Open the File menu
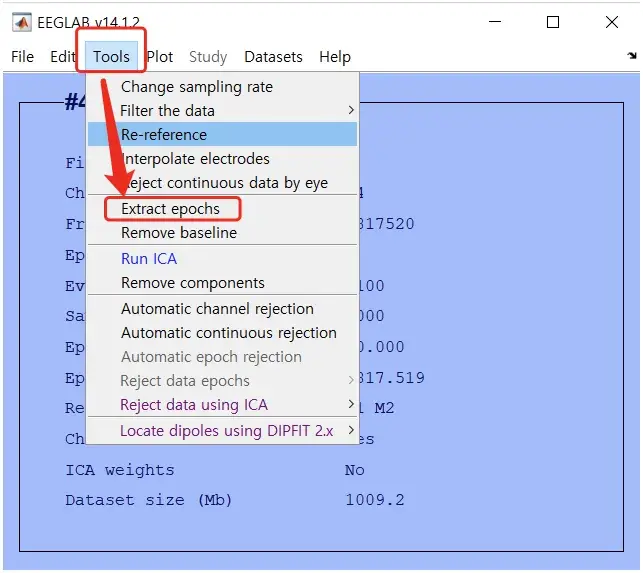 [x=22, y=57]
